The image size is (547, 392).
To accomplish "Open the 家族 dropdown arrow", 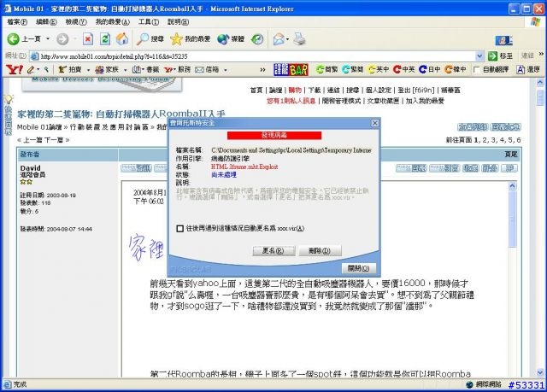I will click(x=125, y=70).
